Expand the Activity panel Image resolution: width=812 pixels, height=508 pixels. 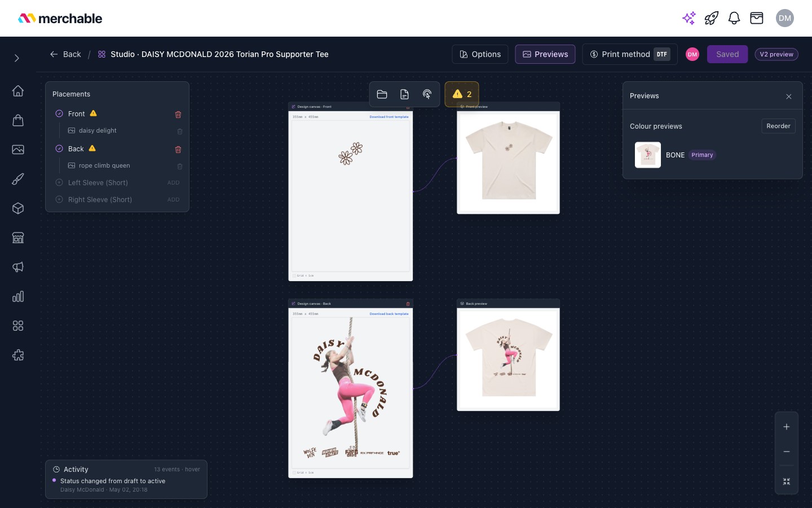pyautogui.click(x=126, y=479)
